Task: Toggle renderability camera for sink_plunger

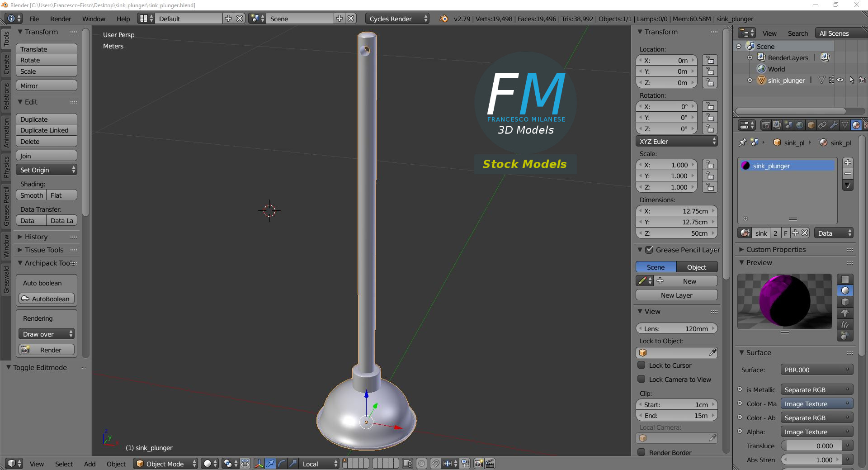Action: [x=863, y=80]
